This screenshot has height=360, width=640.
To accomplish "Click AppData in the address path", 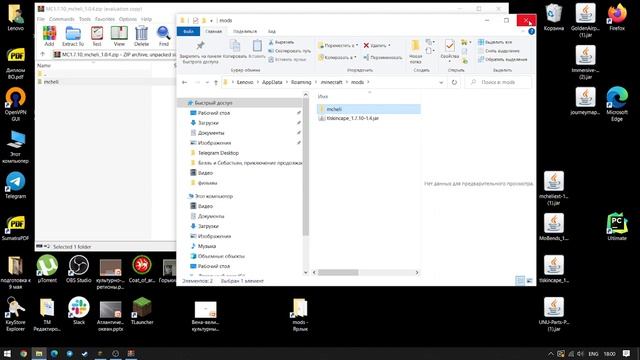I will (x=272, y=82).
